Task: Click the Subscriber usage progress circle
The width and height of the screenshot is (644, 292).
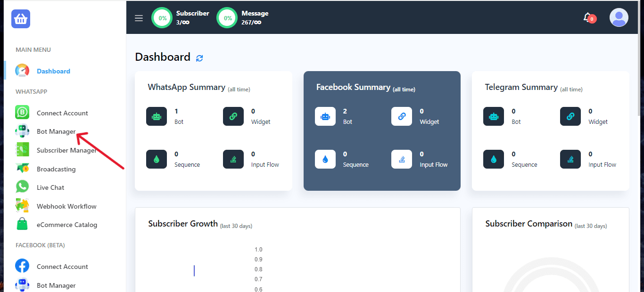Action: (162, 18)
